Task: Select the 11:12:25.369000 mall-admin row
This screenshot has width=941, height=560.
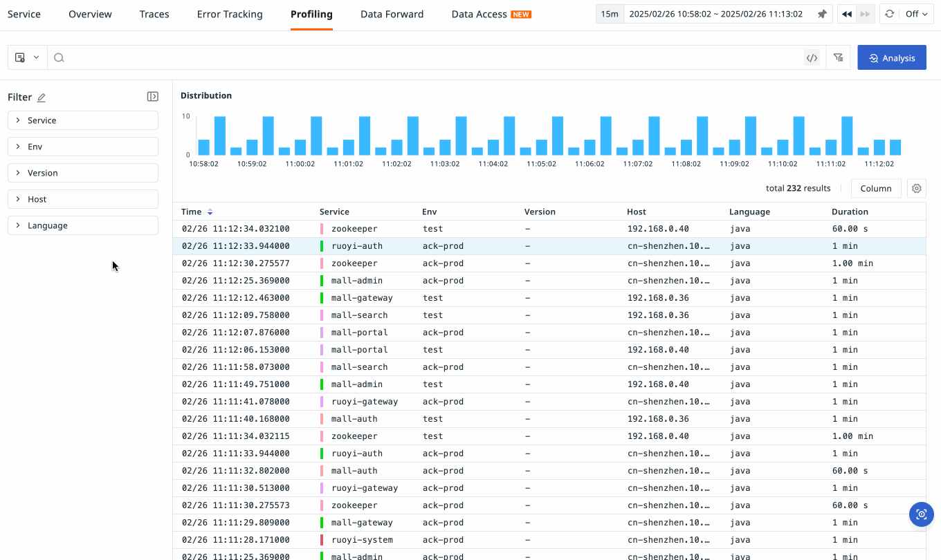Action: coord(549,281)
